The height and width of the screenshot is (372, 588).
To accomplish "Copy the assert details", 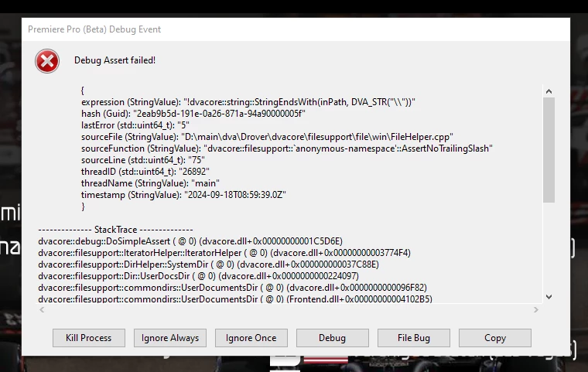I will (x=495, y=338).
